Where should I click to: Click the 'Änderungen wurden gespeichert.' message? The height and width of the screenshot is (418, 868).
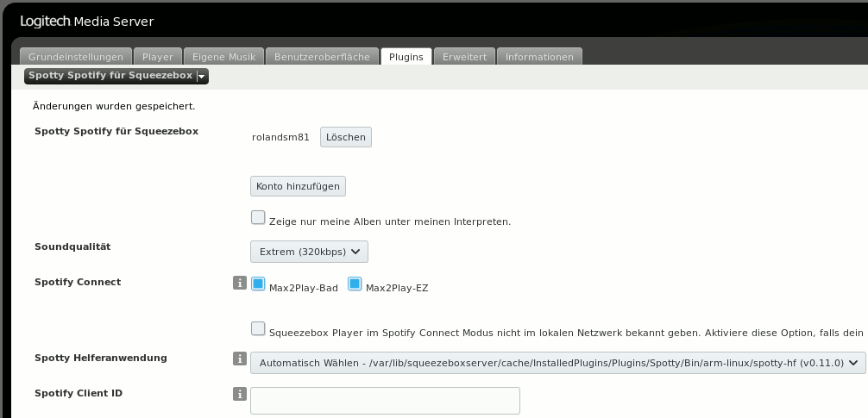coord(114,106)
